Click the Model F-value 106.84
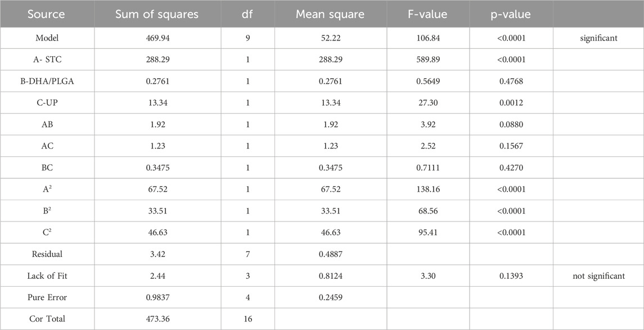Viewport: 644px width, 330px height. [x=428, y=38]
